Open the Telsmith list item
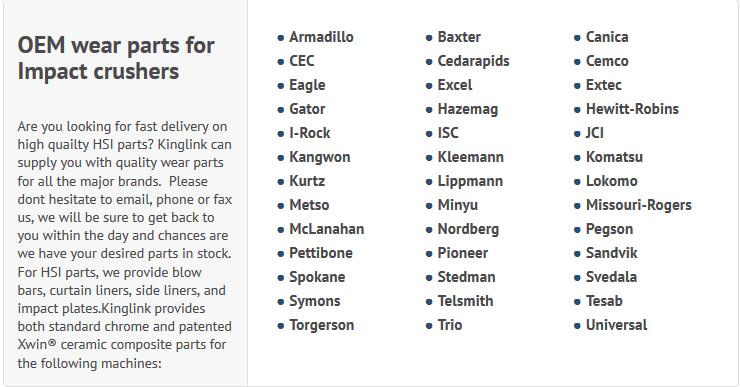 465,301
